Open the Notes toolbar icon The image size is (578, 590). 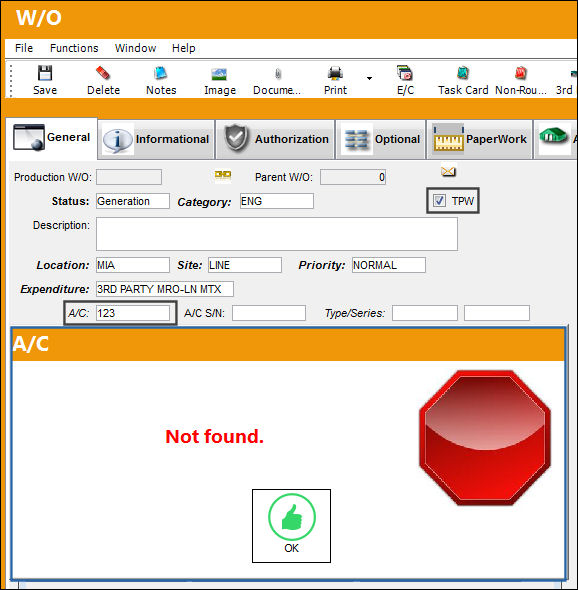pos(161,73)
